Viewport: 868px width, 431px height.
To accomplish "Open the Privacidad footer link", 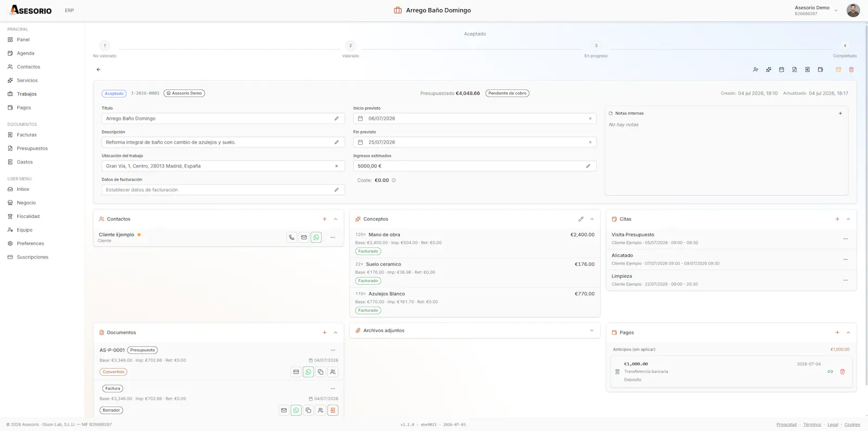I will [x=787, y=424].
